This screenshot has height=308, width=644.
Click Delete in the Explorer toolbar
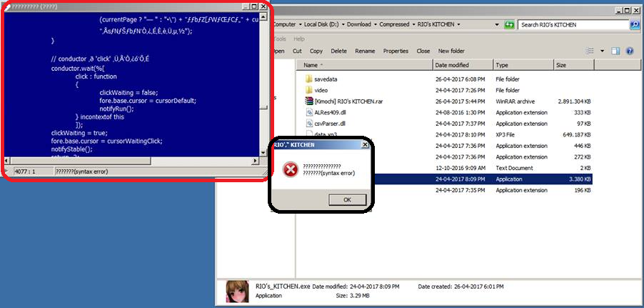tap(339, 51)
